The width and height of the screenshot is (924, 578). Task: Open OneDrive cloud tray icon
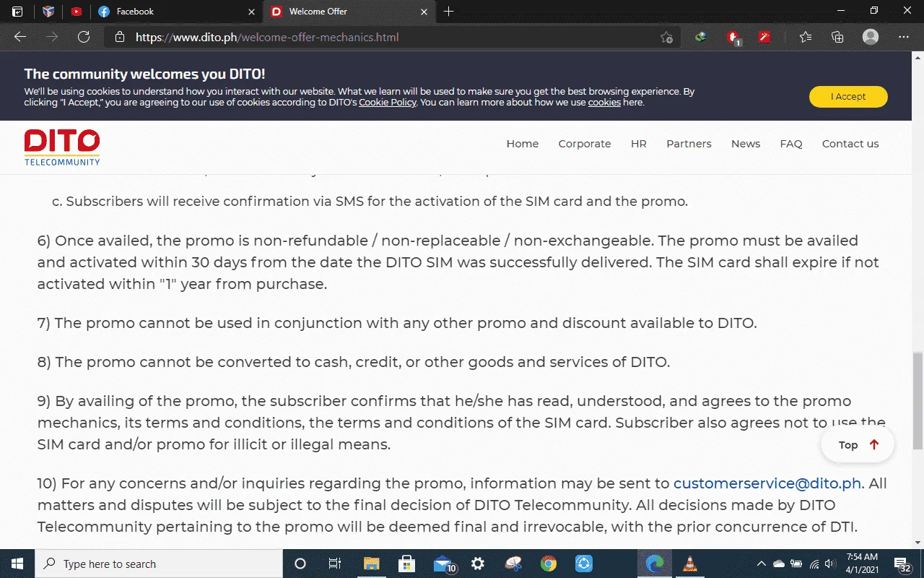[x=779, y=564]
